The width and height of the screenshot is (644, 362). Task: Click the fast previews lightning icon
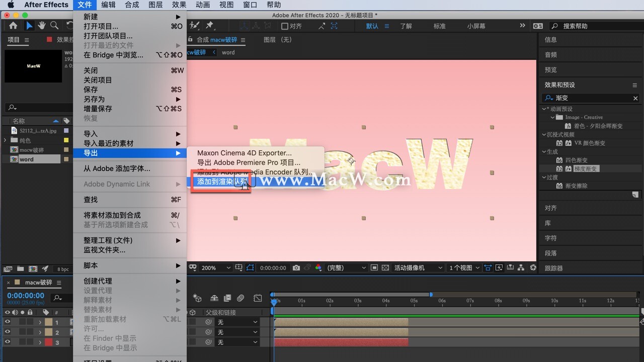coord(499,268)
